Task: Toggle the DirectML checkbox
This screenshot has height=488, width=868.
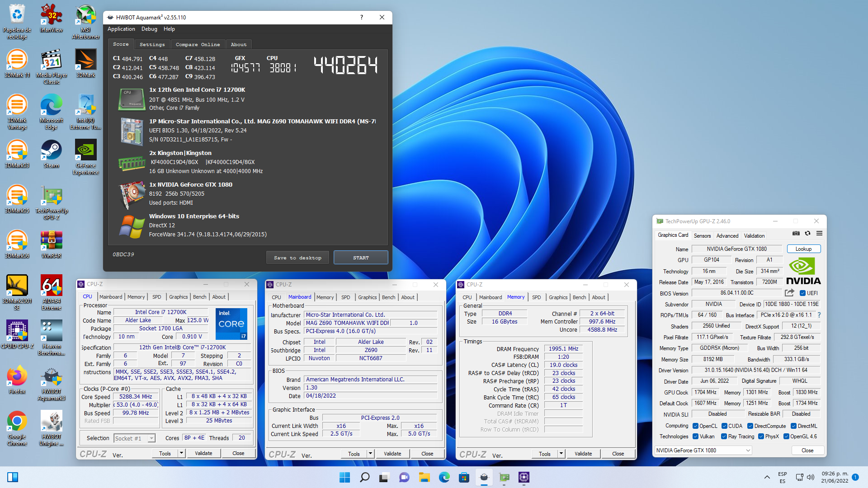Action: 793,426
